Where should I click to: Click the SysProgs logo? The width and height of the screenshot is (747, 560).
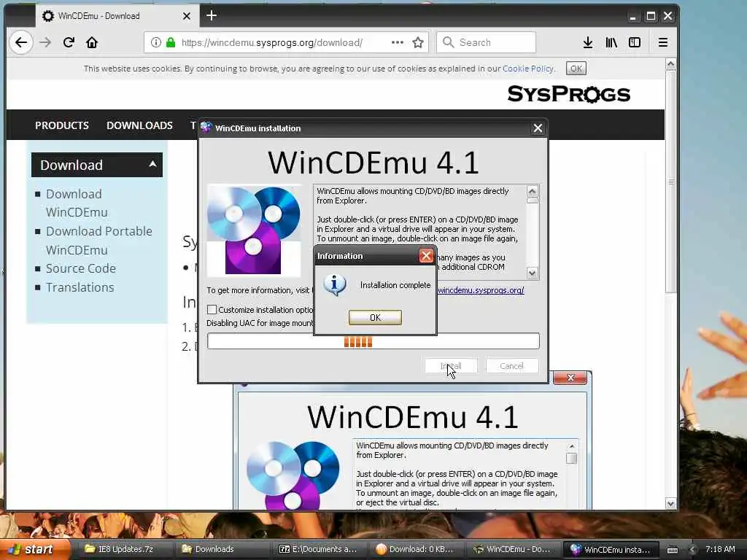coord(569,94)
